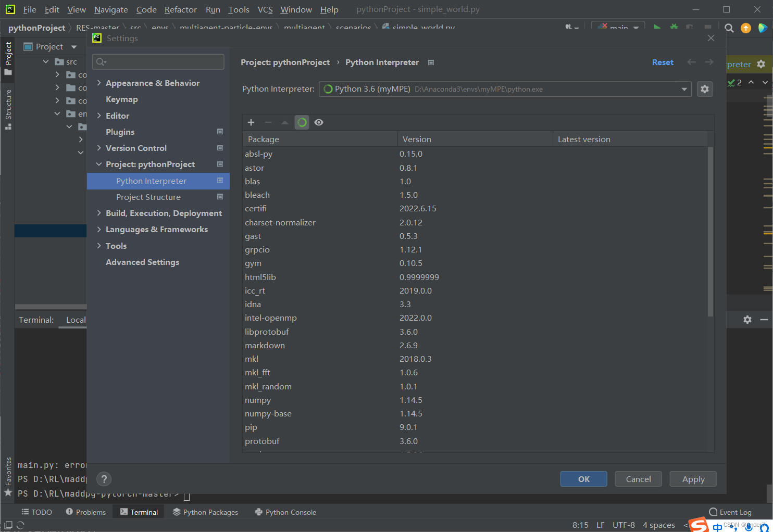The image size is (773, 532).
Task: Open the Navigate menu
Action: pyautogui.click(x=111, y=9)
